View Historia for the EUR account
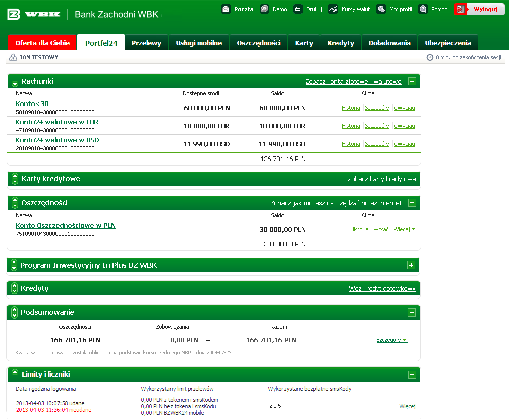The image size is (509, 420). 351,126
